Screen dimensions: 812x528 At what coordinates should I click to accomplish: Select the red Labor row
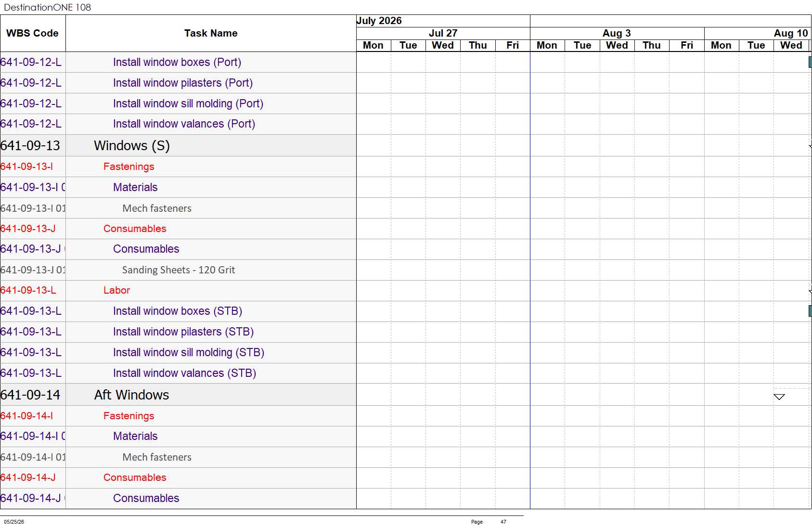point(117,290)
